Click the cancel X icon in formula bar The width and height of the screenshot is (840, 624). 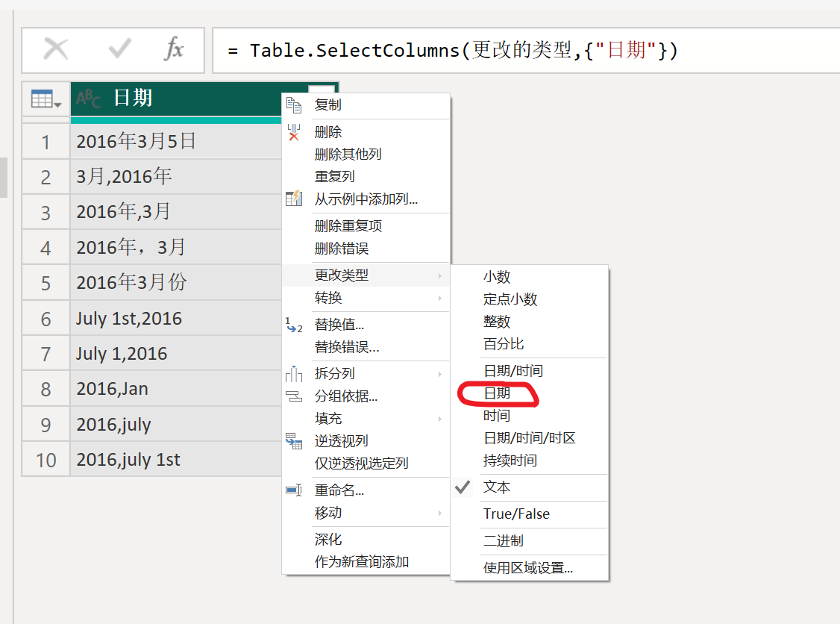coord(56,50)
